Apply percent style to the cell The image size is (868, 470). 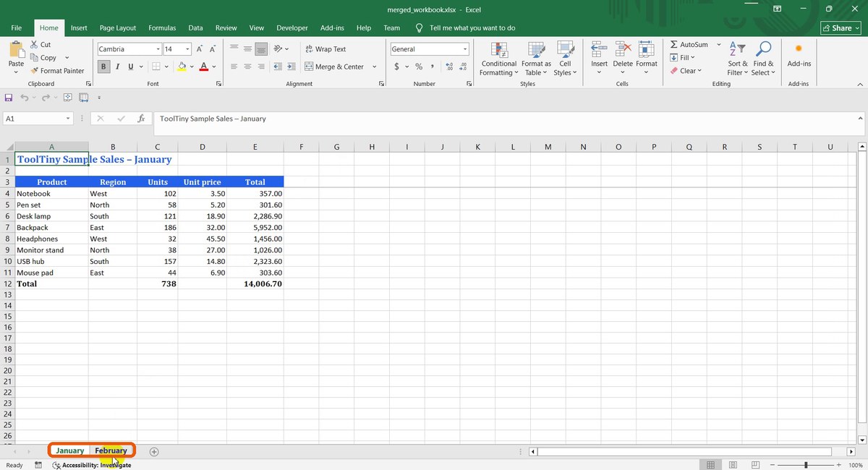418,67
